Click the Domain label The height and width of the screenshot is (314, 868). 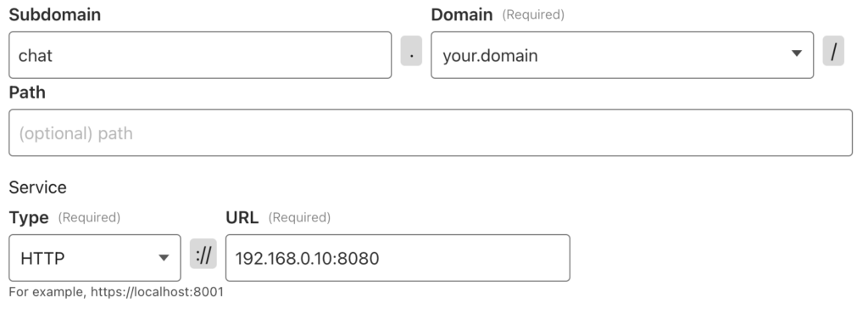coord(462,14)
